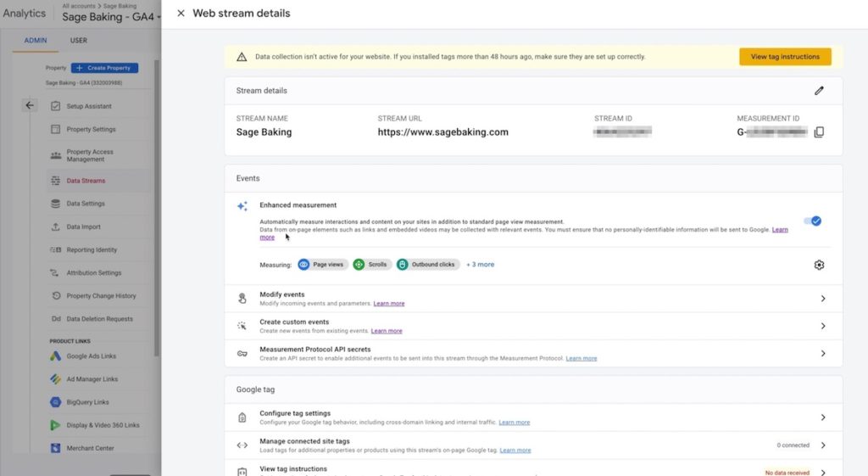Click the Modify events hand icon
The height and width of the screenshot is (476, 868).
pos(242,299)
